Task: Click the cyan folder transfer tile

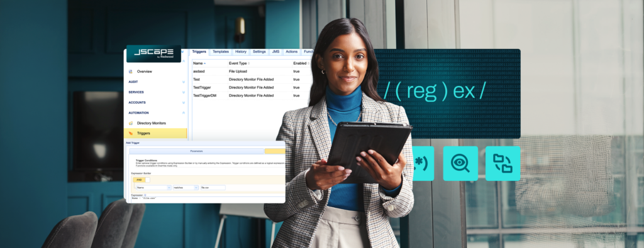Action: coord(502,164)
